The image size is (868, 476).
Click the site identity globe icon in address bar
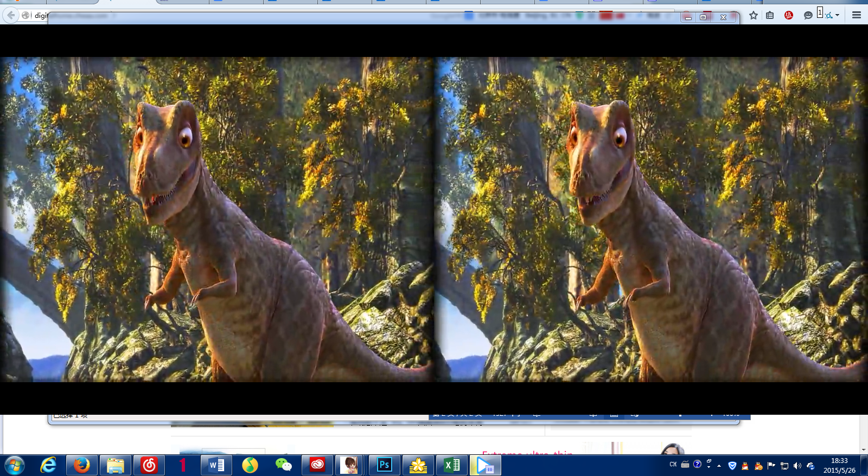coord(25,15)
